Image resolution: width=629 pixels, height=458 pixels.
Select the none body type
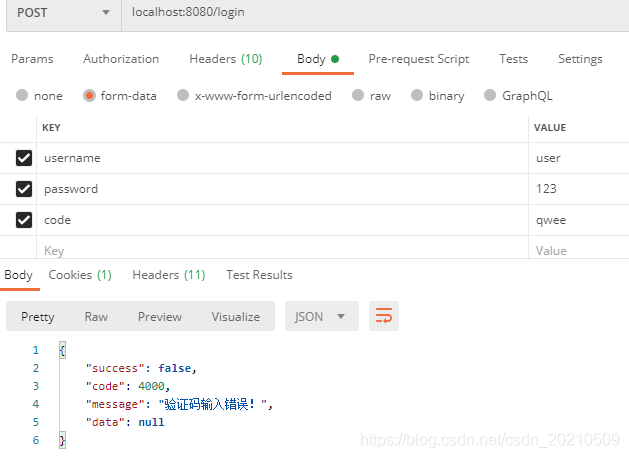pos(22,95)
